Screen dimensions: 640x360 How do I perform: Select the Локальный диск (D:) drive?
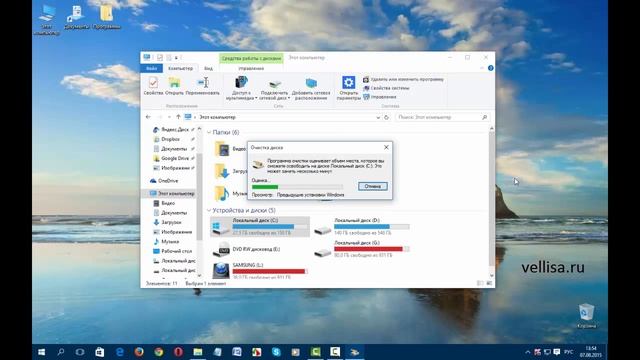tap(361, 227)
